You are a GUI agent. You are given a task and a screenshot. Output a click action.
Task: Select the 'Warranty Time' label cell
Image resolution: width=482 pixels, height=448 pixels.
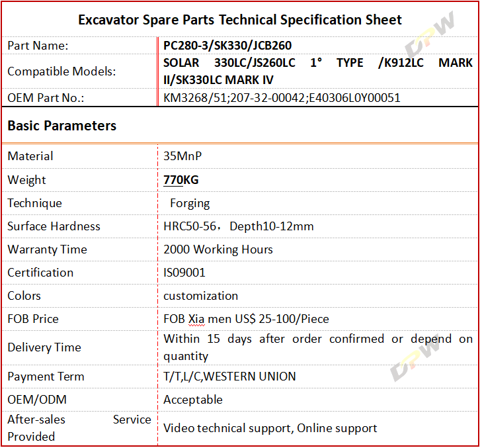point(80,249)
